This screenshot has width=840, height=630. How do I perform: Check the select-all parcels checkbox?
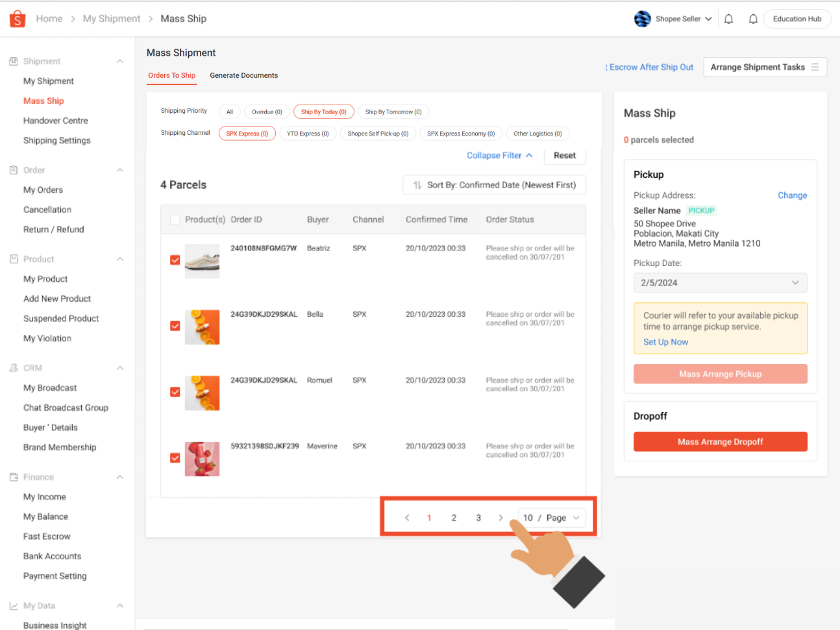175,219
